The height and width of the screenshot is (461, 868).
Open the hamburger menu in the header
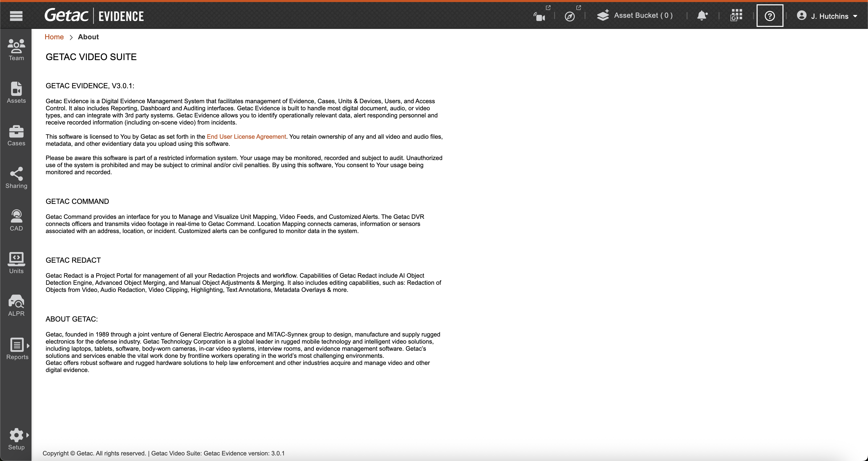pyautogui.click(x=16, y=16)
